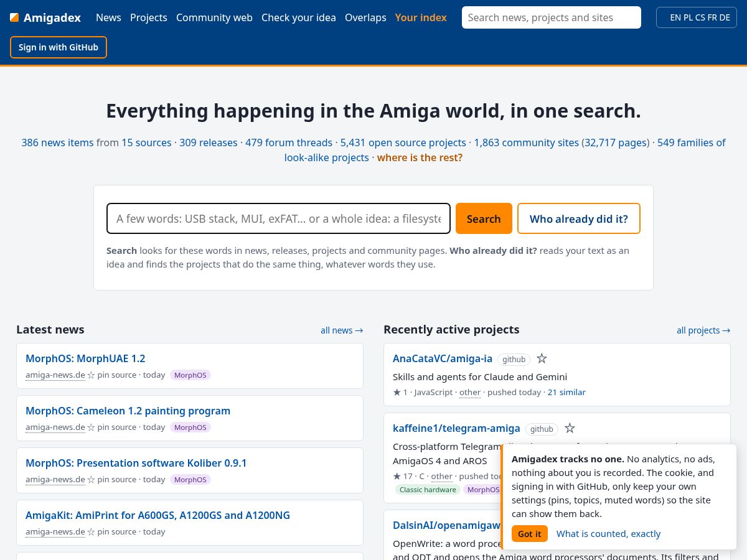
Task: Click other license on amiga-ia project
Action: click(470, 392)
